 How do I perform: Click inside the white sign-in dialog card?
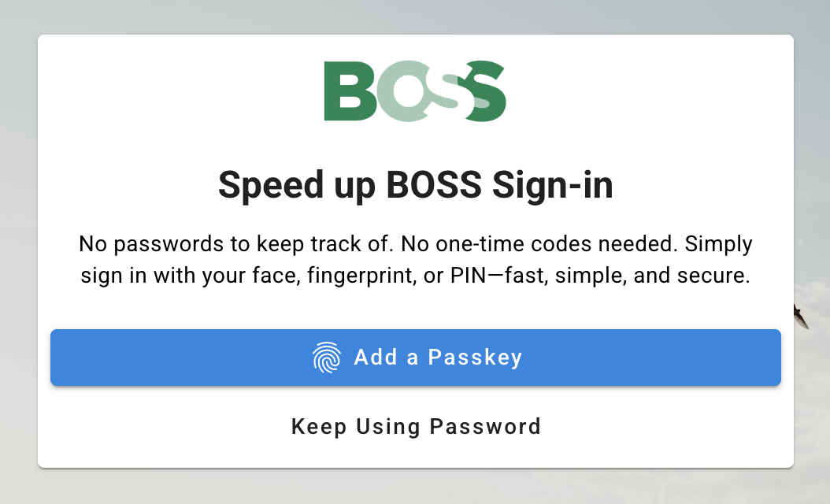coord(416,307)
